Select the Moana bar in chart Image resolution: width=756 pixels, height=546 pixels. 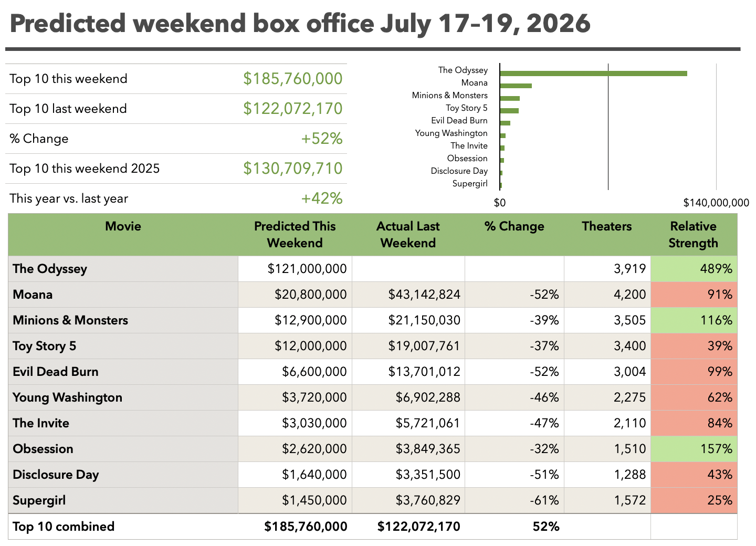(x=516, y=86)
